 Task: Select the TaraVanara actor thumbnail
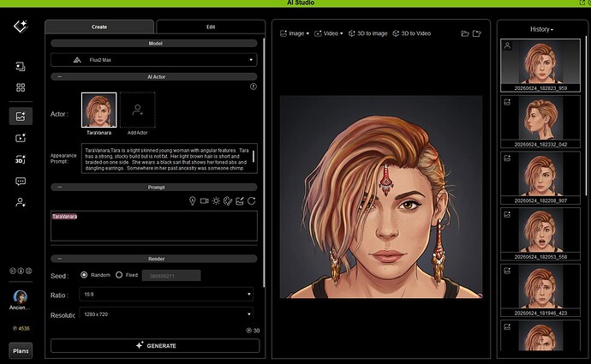click(98, 110)
